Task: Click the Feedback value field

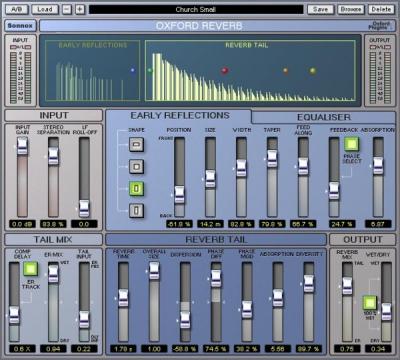Action: (342, 224)
